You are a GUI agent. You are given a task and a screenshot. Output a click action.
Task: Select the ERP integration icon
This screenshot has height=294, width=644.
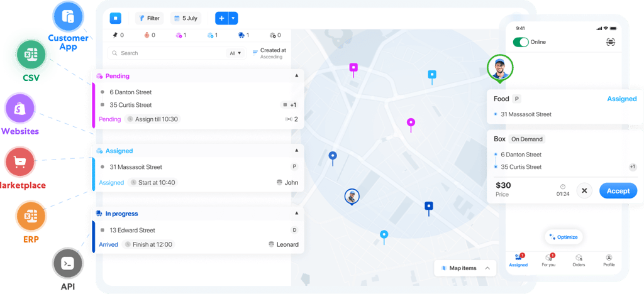tap(31, 216)
